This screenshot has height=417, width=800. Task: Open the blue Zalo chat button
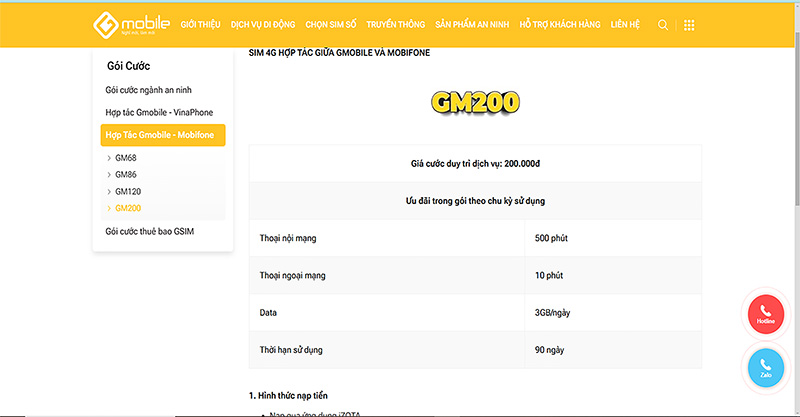[x=765, y=367]
